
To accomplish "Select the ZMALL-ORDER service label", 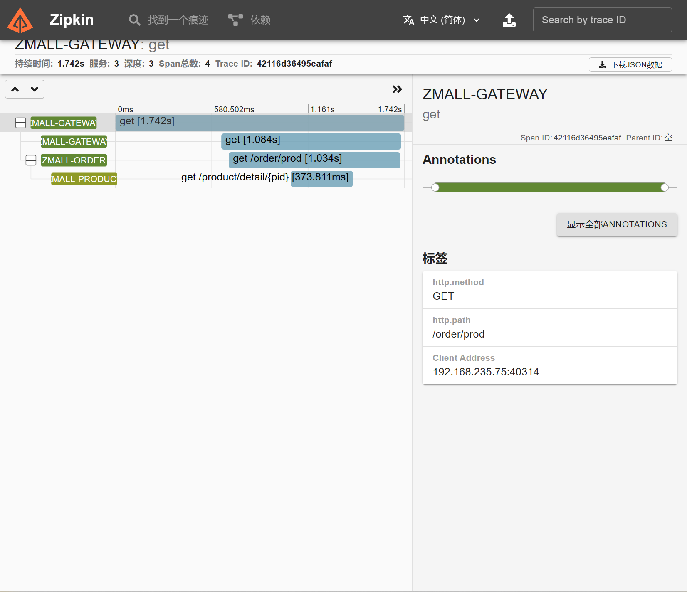I will tap(74, 160).
